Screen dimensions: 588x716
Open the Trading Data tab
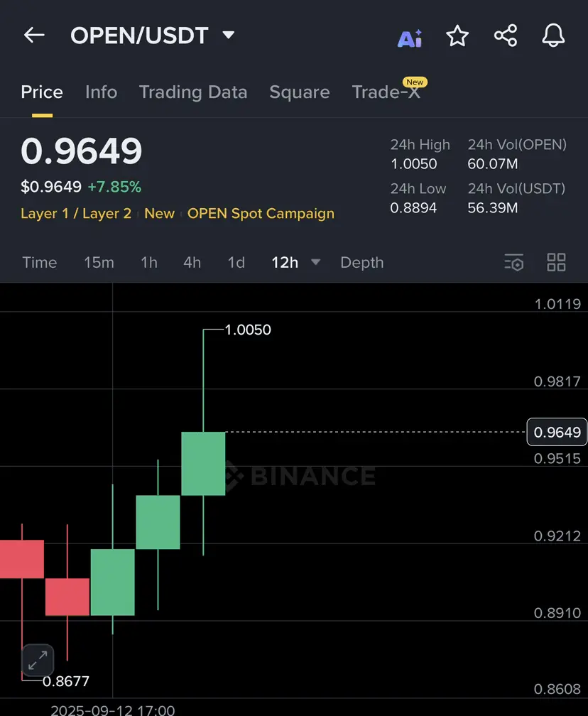193,92
